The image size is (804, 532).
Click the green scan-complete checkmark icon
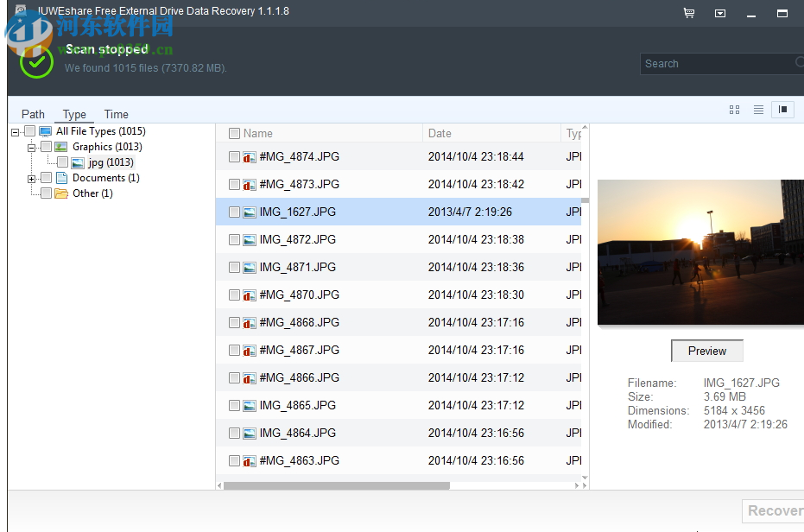click(35, 62)
